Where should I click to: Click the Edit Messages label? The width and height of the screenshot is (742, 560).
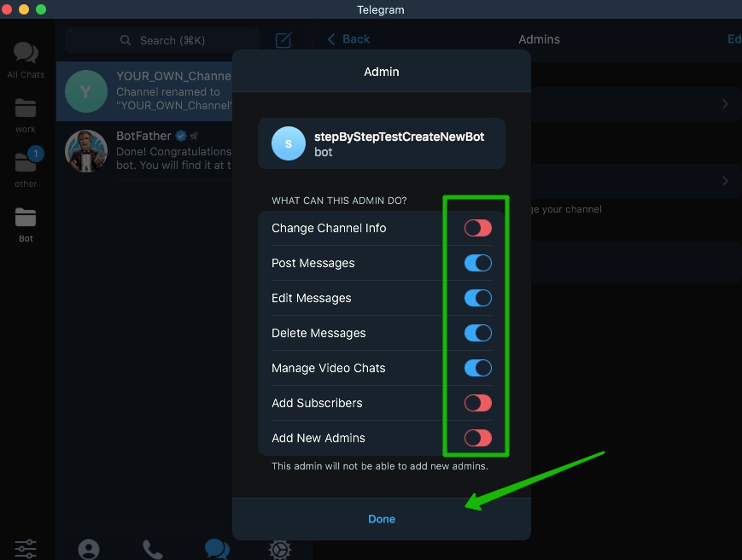pyautogui.click(x=312, y=298)
